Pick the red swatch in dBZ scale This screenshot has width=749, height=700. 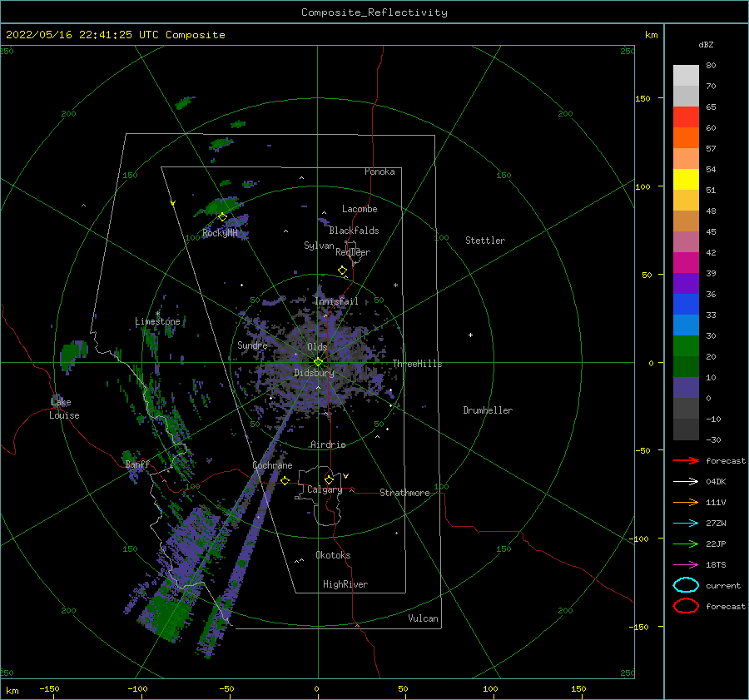(x=686, y=117)
